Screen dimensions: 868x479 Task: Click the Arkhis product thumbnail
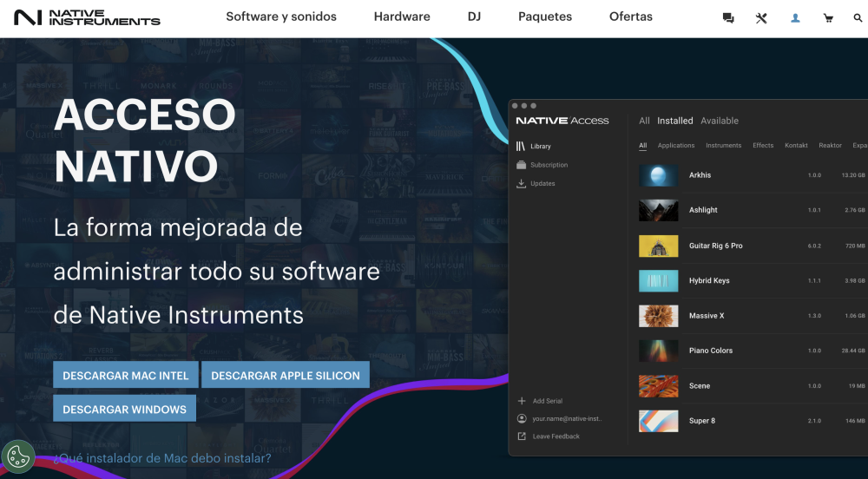[x=658, y=175]
